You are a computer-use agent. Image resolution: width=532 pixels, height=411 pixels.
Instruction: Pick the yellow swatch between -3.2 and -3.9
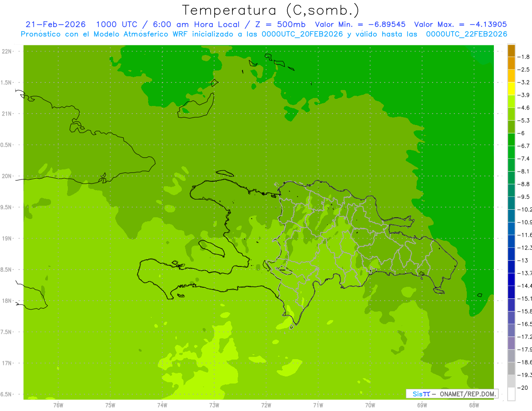coord(511,89)
